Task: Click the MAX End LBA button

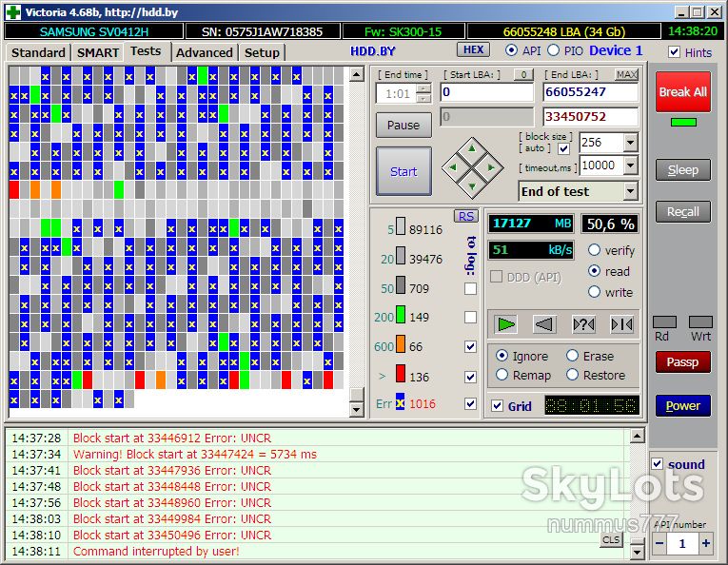Action: pyautogui.click(x=626, y=74)
